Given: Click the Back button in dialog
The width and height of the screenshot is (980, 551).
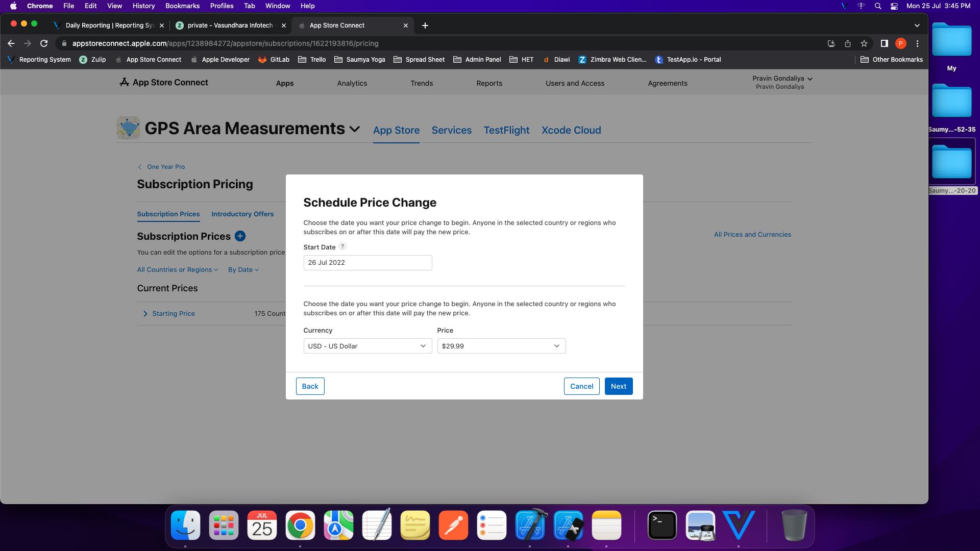Looking at the screenshot, I should [x=310, y=386].
